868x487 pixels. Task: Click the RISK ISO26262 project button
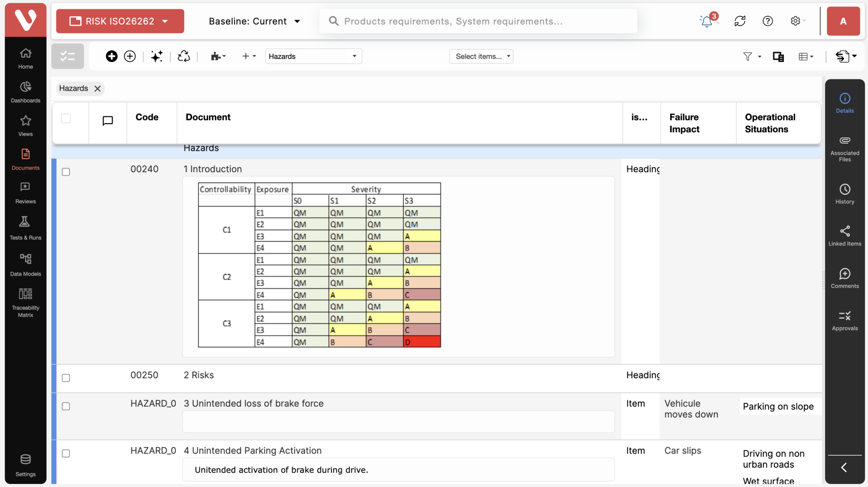click(x=120, y=21)
